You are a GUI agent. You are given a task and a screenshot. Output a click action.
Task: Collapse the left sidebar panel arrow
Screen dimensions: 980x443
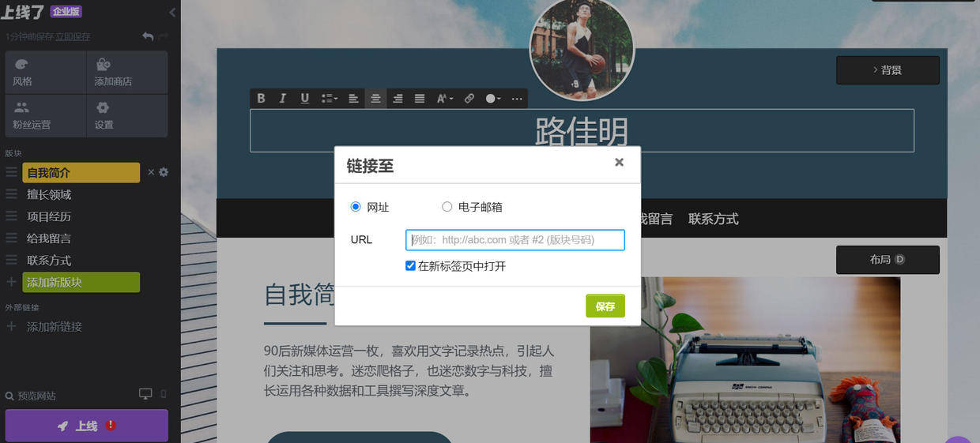(x=172, y=12)
